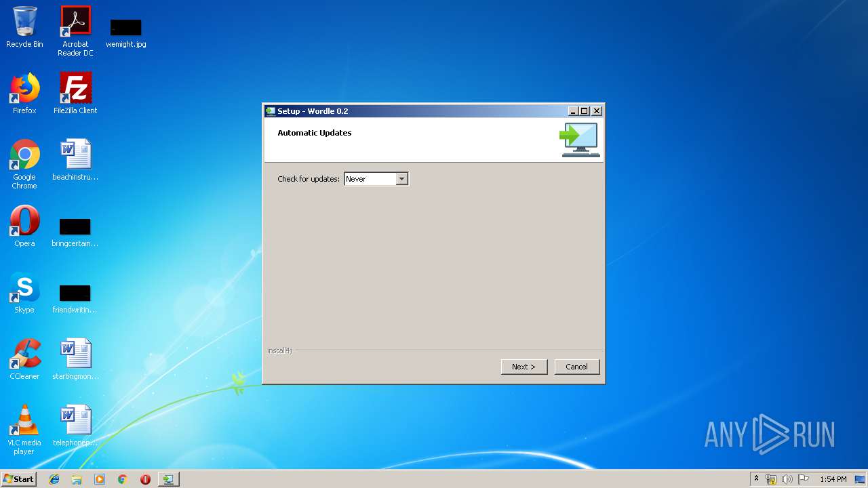Click the setup window title bar icon
Image resolution: width=868 pixels, height=488 pixels.
[x=271, y=111]
